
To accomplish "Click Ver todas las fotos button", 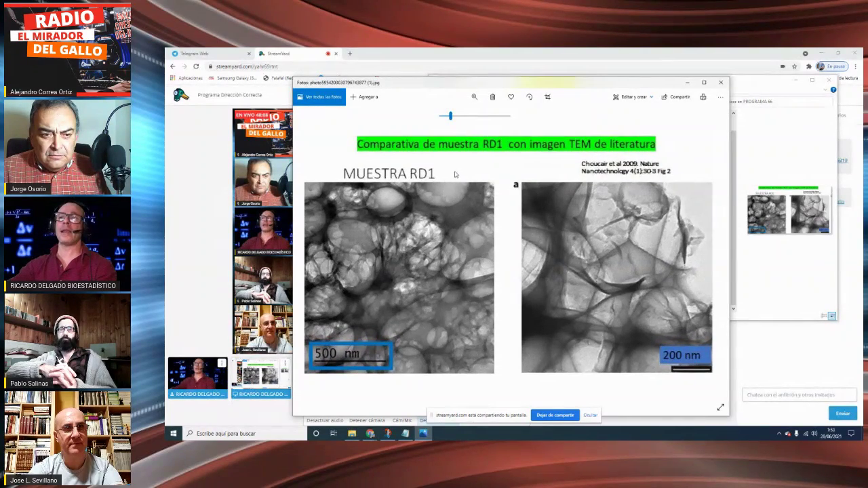I will coord(319,97).
